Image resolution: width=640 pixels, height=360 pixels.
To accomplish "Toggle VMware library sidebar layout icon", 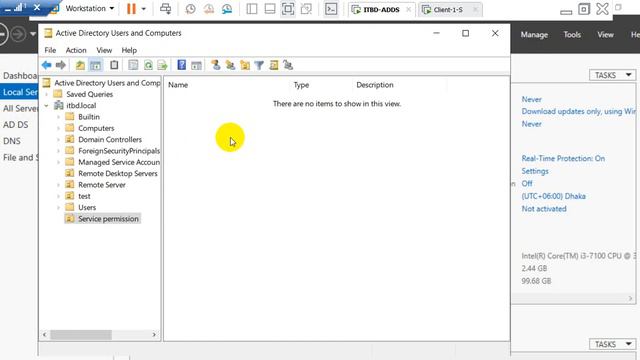I will click(252, 9).
